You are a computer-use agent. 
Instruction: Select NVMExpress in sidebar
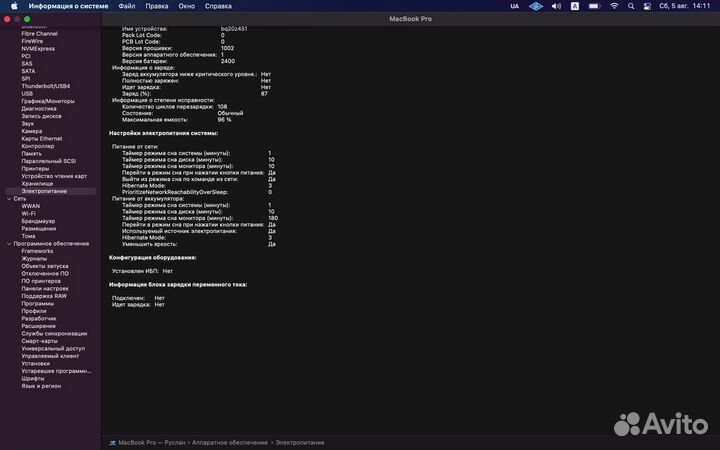coord(38,49)
